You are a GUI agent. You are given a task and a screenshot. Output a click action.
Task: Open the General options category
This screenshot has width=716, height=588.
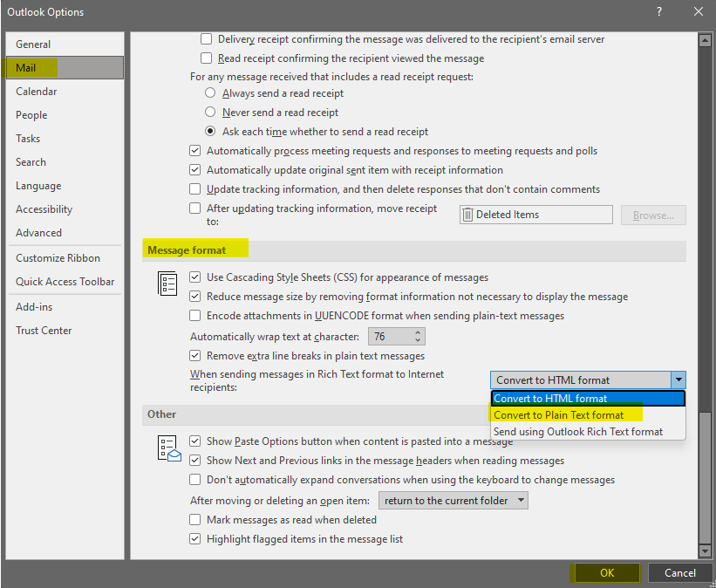point(65,44)
